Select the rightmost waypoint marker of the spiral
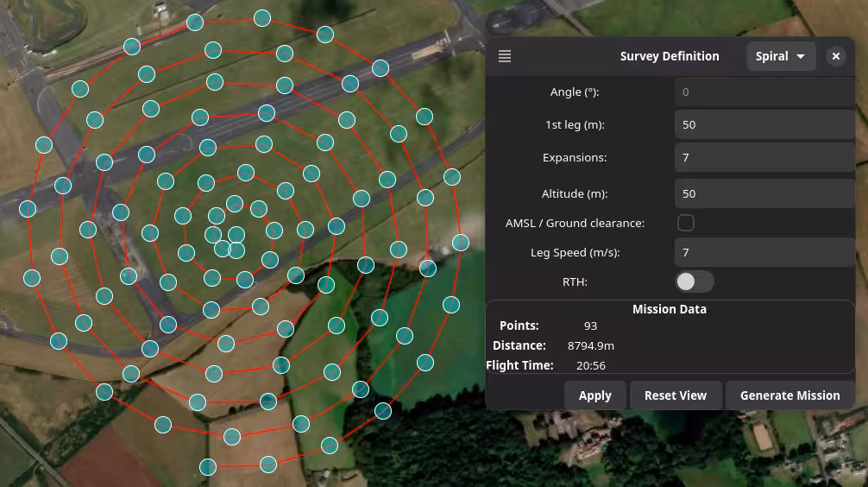 point(461,243)
